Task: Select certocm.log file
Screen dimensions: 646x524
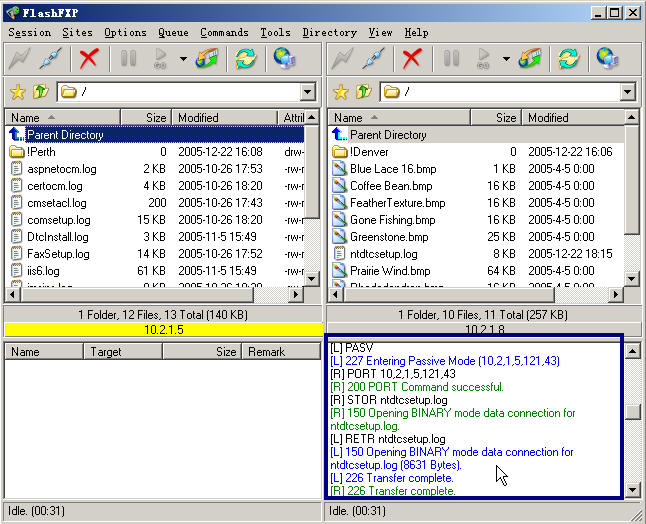Action: pos(155,186)
